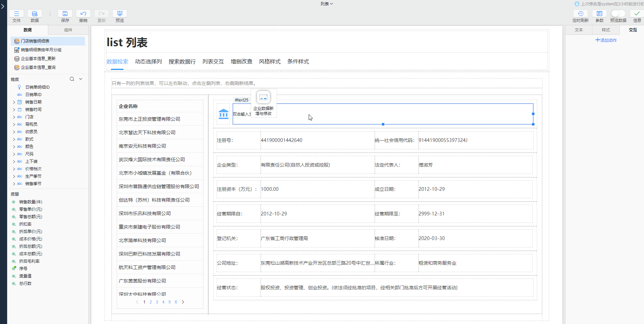Click the search icon beside 维度
The height and width of the screenshot is (324, 644).
[x=72, y=79]
